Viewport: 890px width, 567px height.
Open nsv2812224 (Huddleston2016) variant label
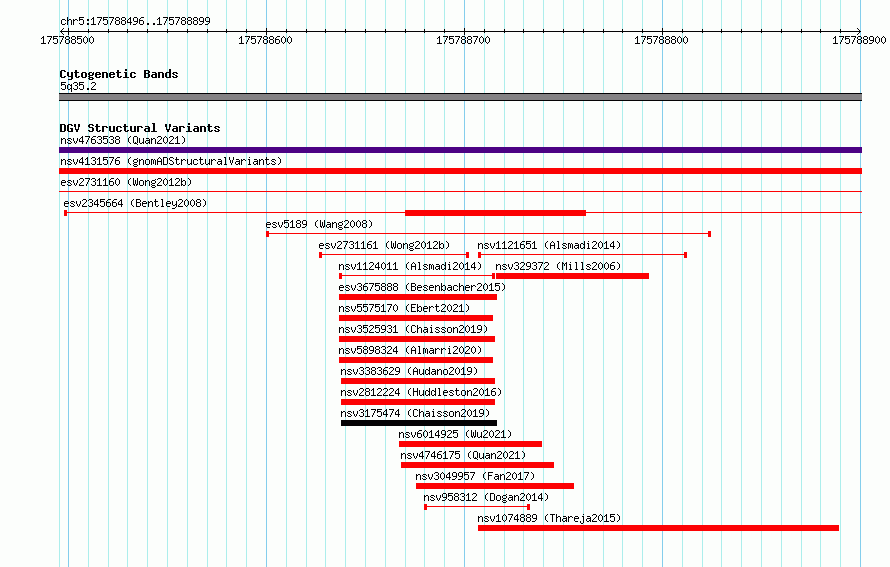pyautogui.click(x=421, y=392)
